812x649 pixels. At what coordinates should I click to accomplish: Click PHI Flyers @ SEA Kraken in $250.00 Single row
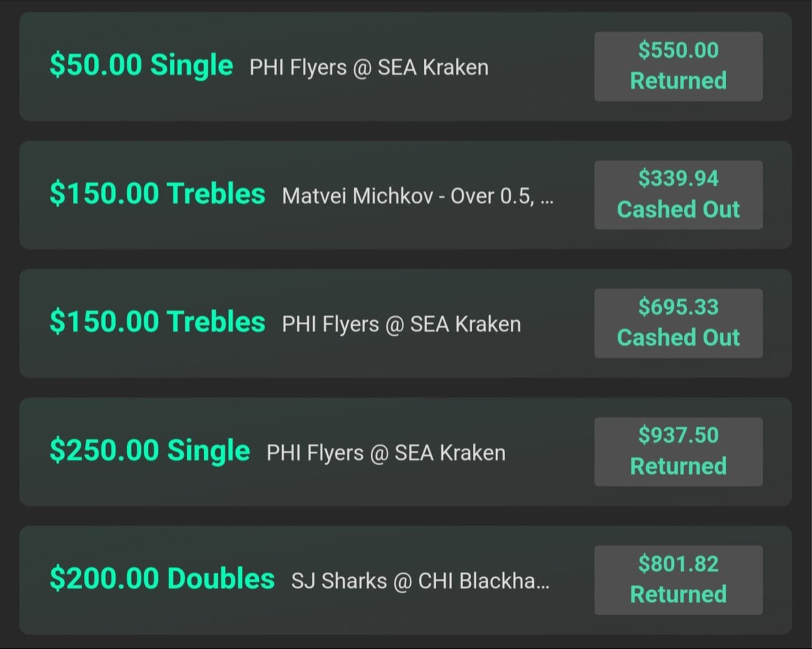[x=386, y=453]
